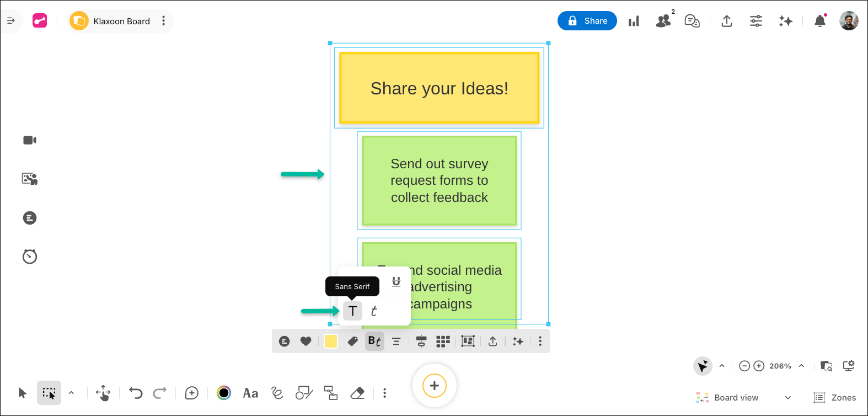
Task: Open the participants list icon
Action: pyautogui.click(x=664, y=21)
